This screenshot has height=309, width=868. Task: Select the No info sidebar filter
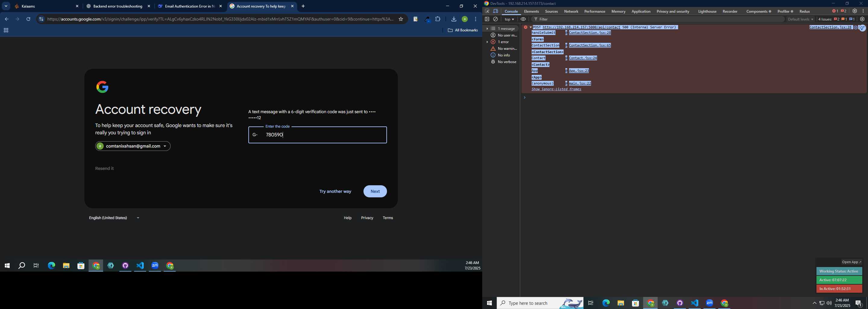500,55
